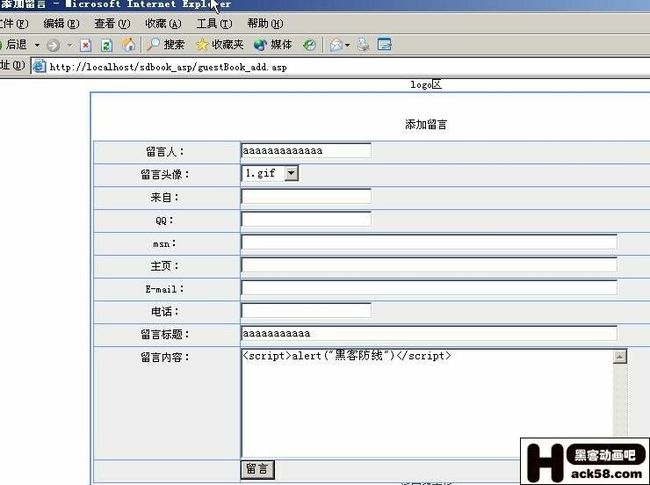This screenshot has height=485, width=650.
Task: Click the 添加留言 heading text
Action: (426, 124)
